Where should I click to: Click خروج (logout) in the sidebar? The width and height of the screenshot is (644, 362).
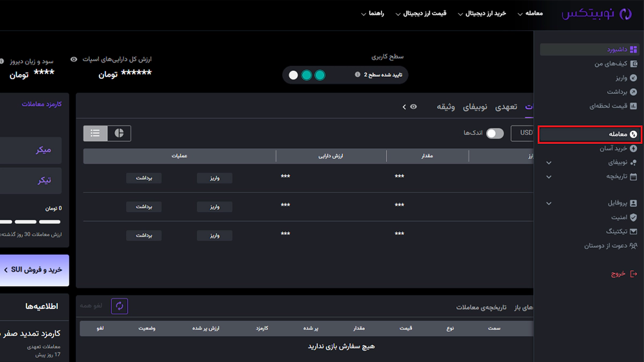(624, 274)
